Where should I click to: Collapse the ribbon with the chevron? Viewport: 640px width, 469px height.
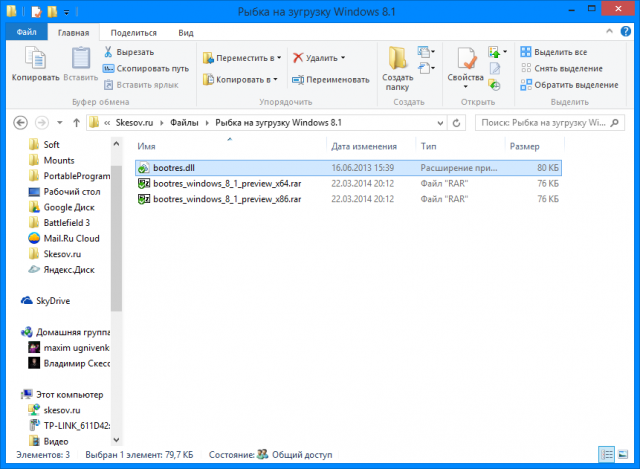609,31
